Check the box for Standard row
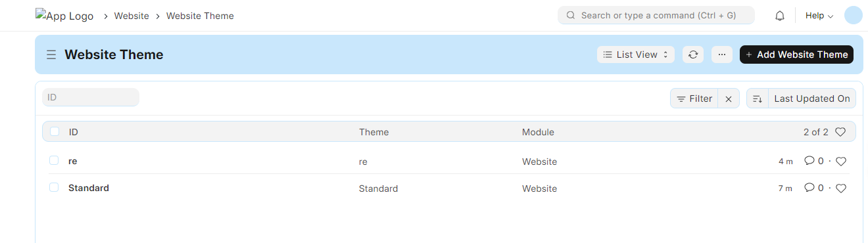This screenshot has height=243, width=868. (54, 187)
